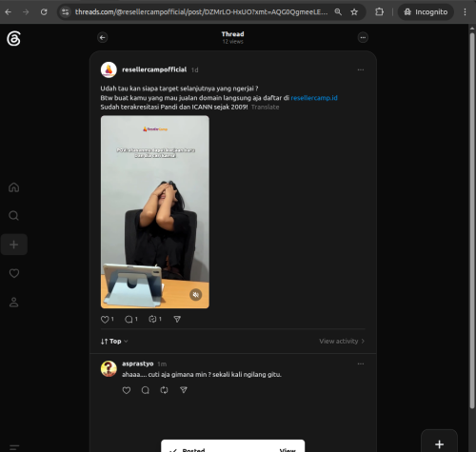Open the Home feed icon

(13, 187)
